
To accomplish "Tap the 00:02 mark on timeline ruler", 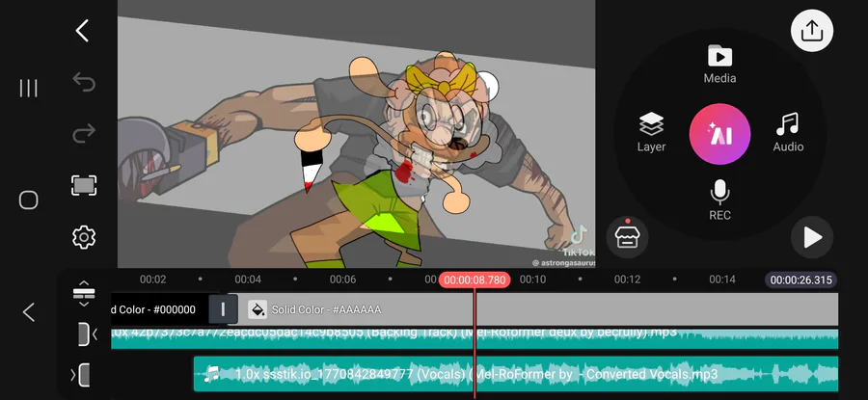I will click(x=152, y=280).
